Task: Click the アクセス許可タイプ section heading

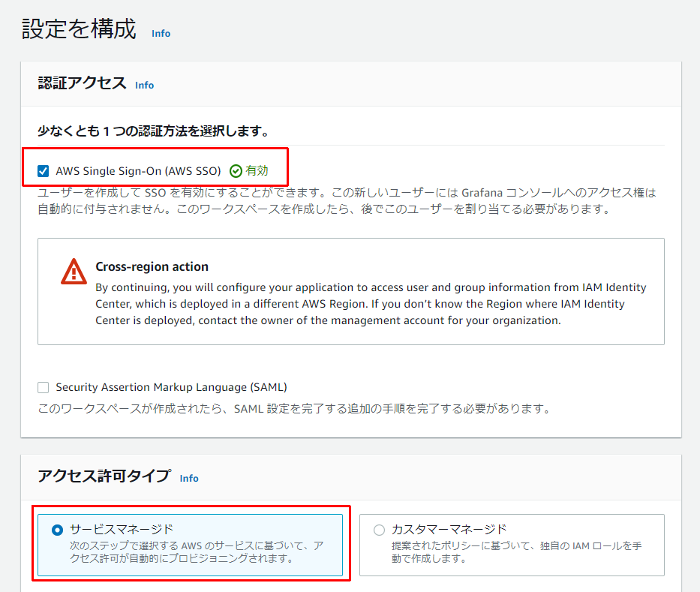Action: click(104, 476)
